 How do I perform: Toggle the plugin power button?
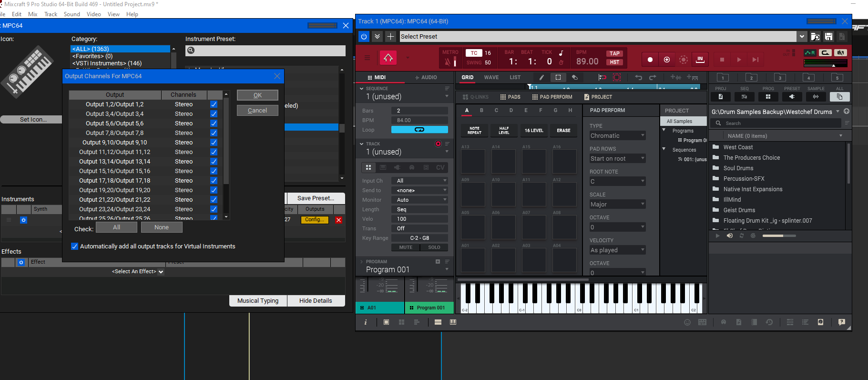[x=364, y=36]
